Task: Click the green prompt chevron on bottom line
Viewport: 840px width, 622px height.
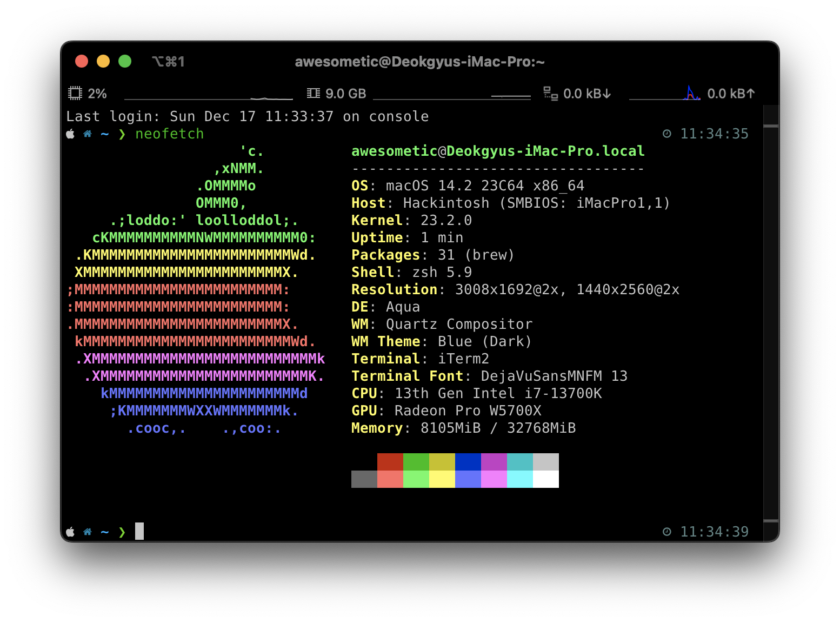Action: (x=122, y=532)
